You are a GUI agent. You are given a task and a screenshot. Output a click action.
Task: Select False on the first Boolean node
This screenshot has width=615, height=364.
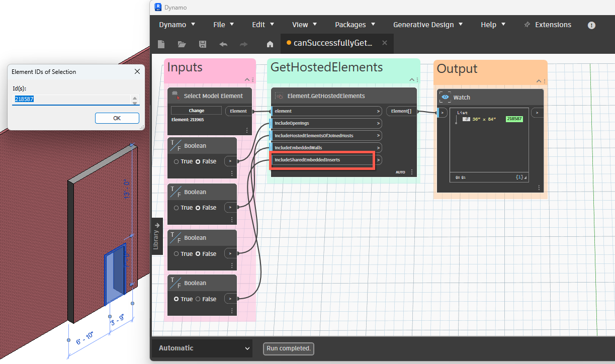click(x=198, y=161)
